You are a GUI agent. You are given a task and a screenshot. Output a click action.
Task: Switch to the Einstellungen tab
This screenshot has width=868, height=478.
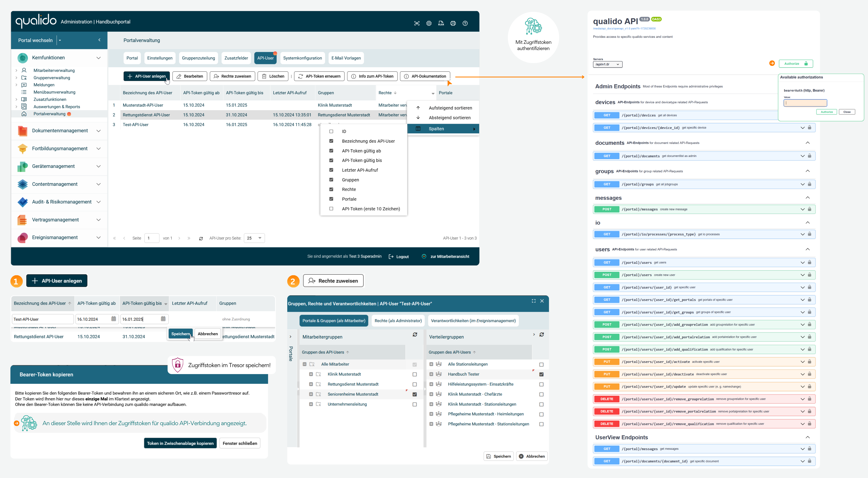click(160, 58)
